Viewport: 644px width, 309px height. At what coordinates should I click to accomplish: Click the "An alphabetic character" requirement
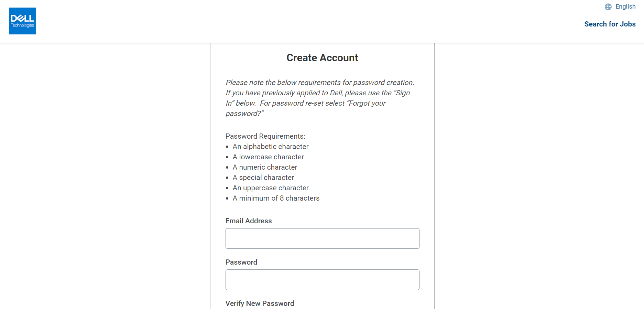pyautogui.click(x=270, y=147)
